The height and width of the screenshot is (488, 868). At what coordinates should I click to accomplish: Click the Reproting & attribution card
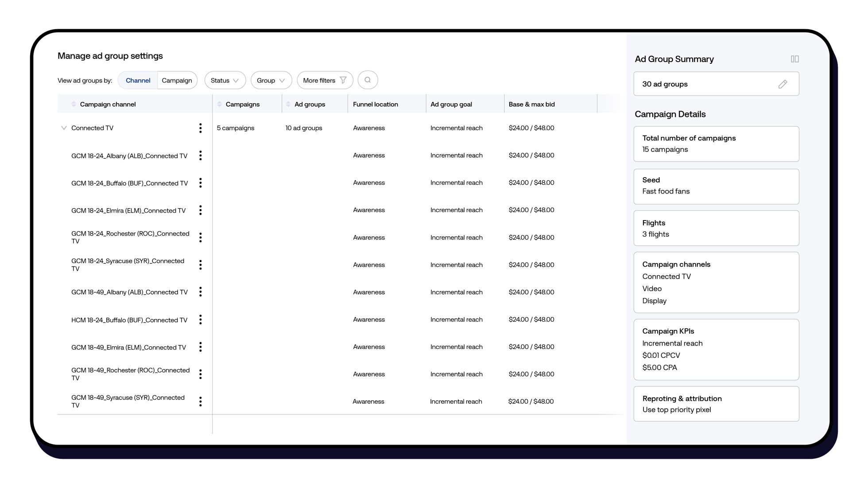[x=716, y=404]
